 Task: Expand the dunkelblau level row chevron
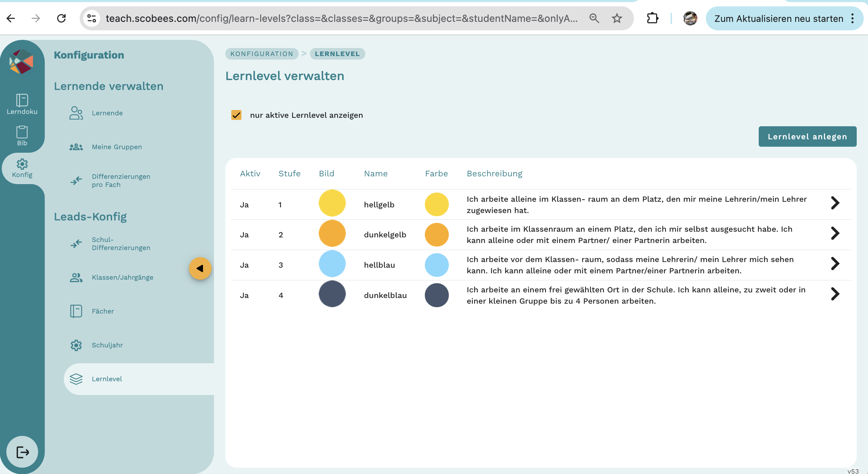tap(835, 294)
